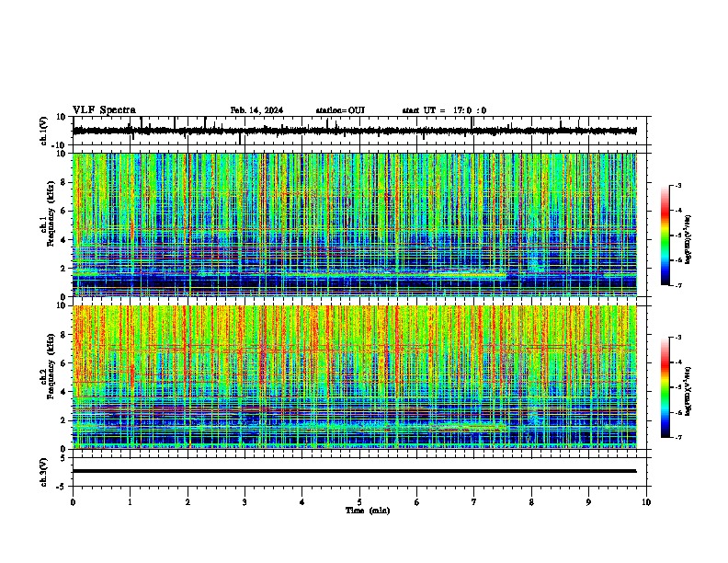Click the '5' tick on ch.3(V) axis
728x563 pixels.
pos(63,458)
